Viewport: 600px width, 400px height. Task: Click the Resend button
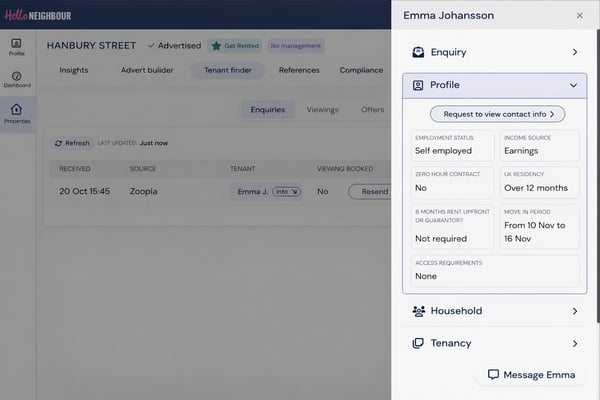coord(370,192)
